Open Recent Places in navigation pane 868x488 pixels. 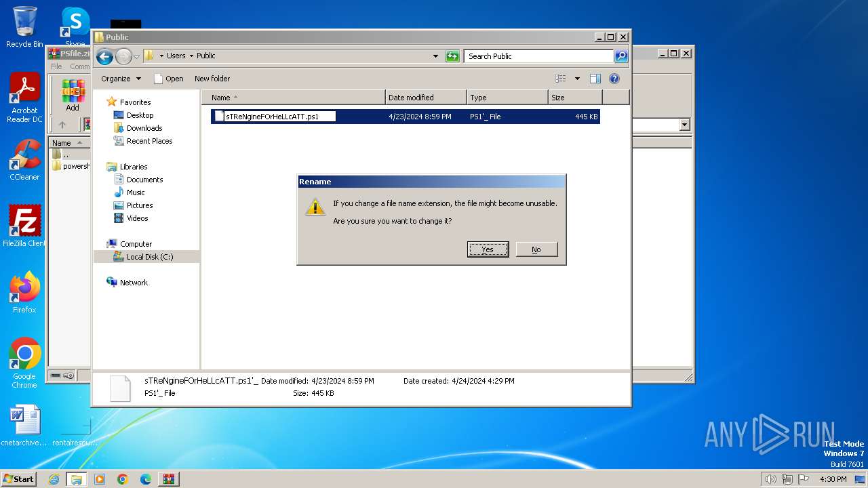point(149,141)
